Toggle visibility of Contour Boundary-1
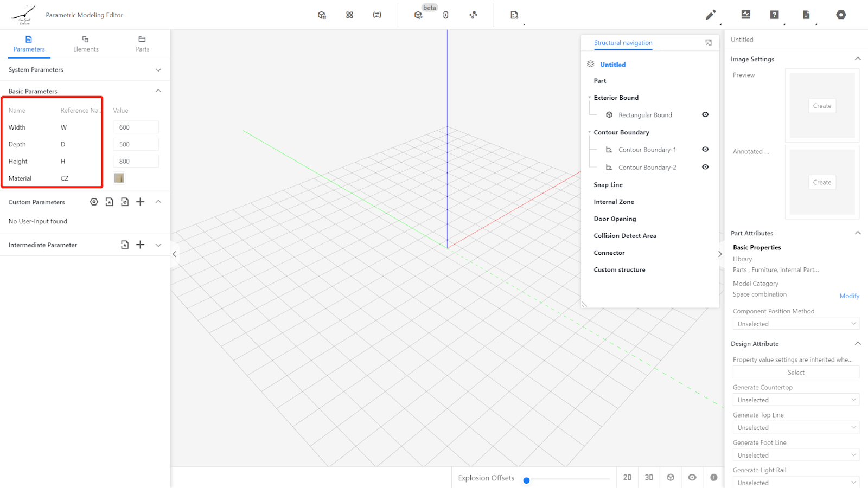 click(705, 149)
